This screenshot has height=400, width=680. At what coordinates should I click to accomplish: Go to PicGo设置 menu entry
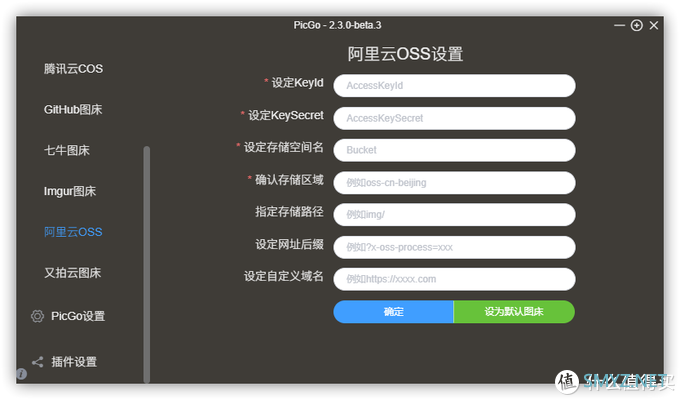(x=78, y=316)
